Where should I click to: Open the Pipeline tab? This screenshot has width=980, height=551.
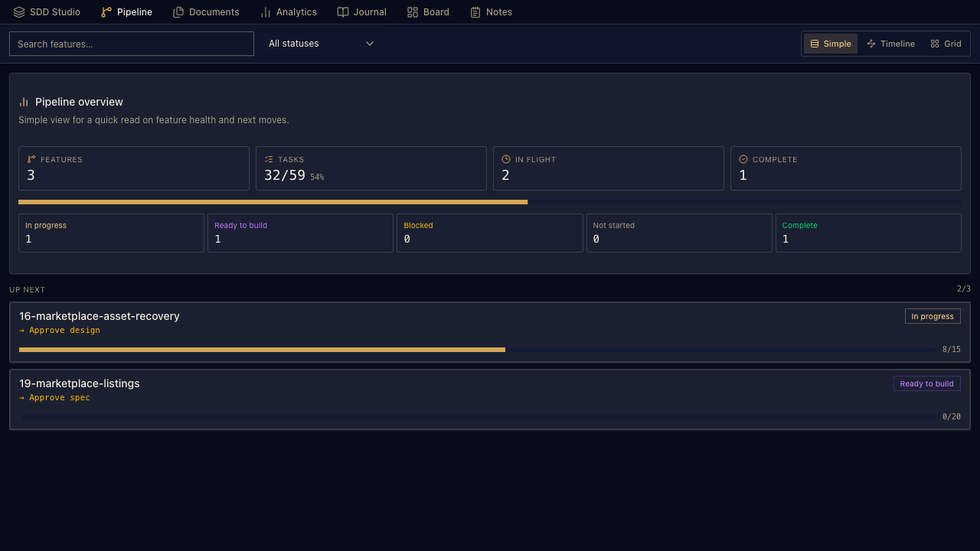[x=126, y=12]
